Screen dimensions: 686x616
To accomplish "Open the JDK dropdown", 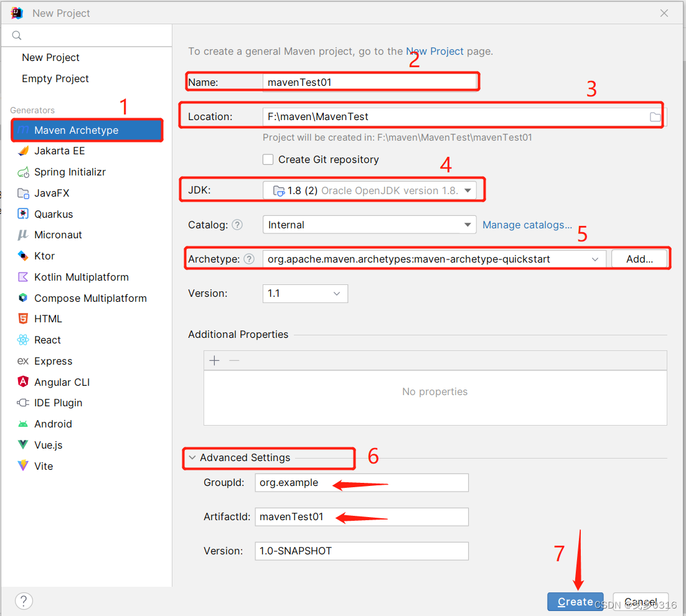I will click(x=369, y=190).
